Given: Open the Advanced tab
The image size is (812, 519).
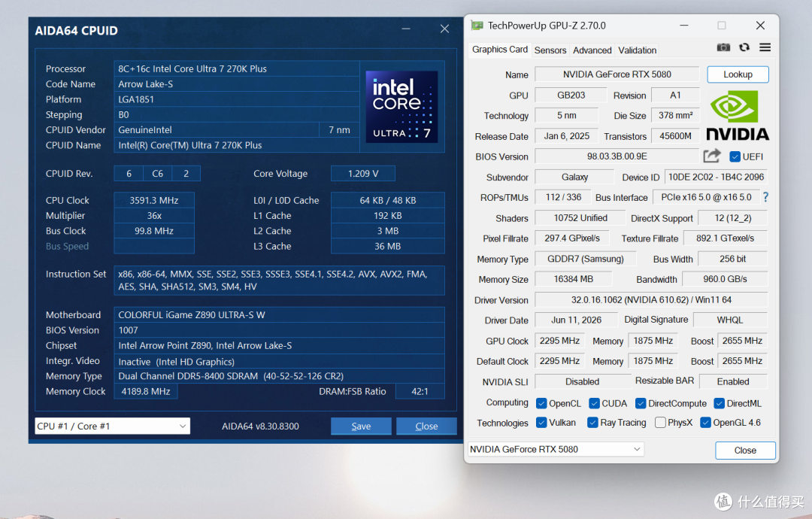Looking at the screenshot, I should [592, 50].
